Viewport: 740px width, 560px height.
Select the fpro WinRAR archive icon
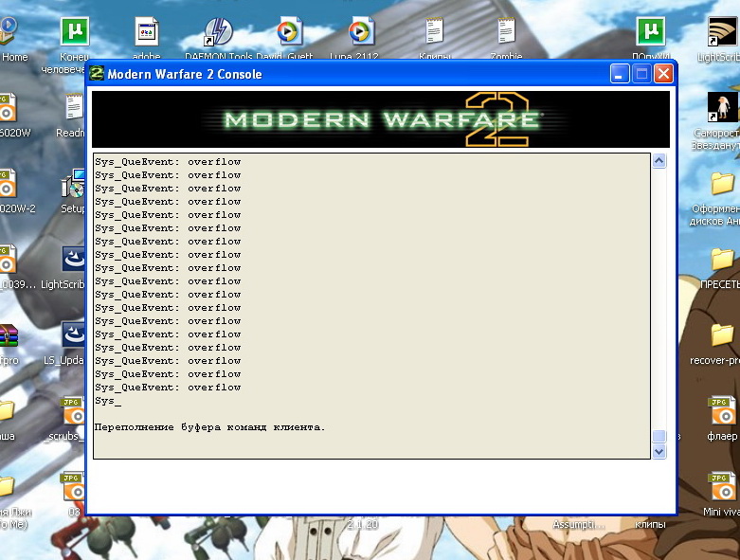[9, 335]
